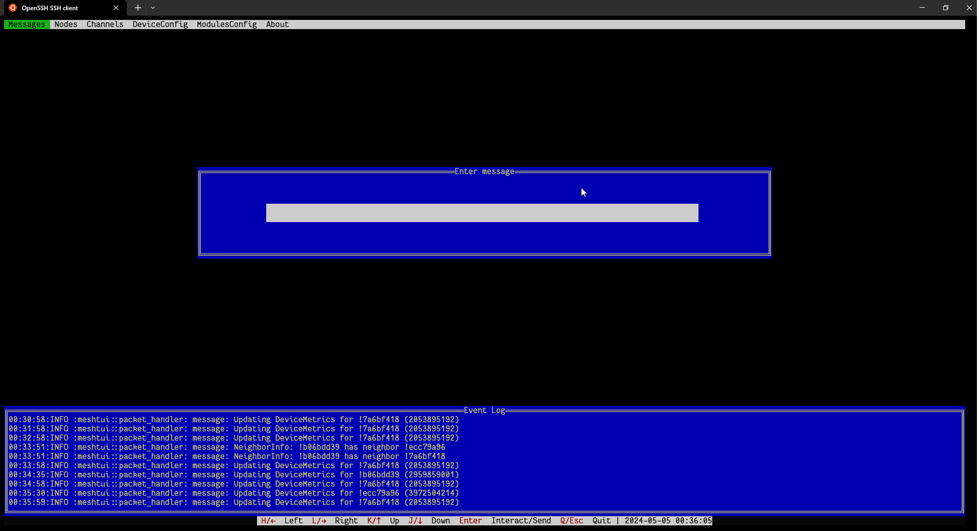The height and width of the screenshot is (531, 980).
Task: Click the L/→ Right key hint
Action: (x=335, y=521)
